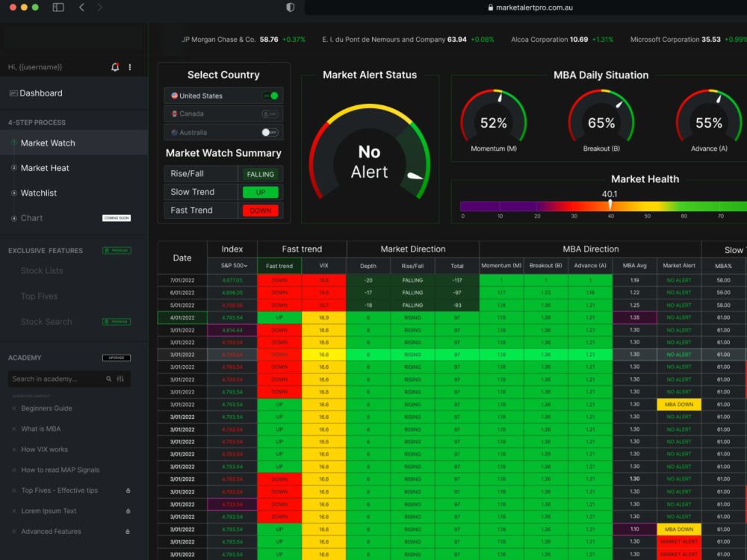This screenshot has width=747, height=560.
Task: Open the Beginners Guide academy link
Action: pos(46,408)
